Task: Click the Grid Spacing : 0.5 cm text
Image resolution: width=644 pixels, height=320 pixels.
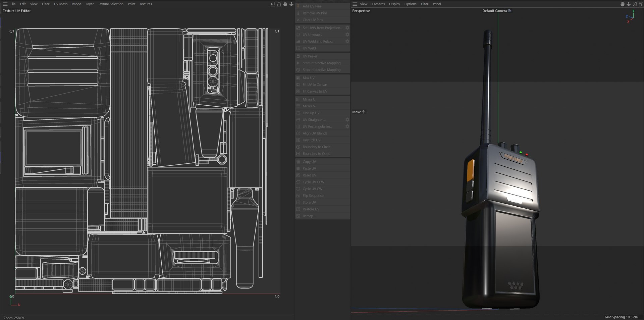Action: [x=621, y=317]
